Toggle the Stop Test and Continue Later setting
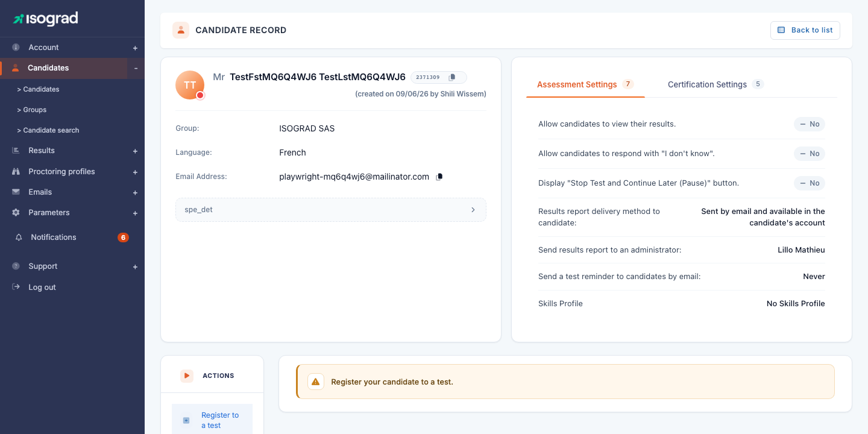 coord(810,183)
